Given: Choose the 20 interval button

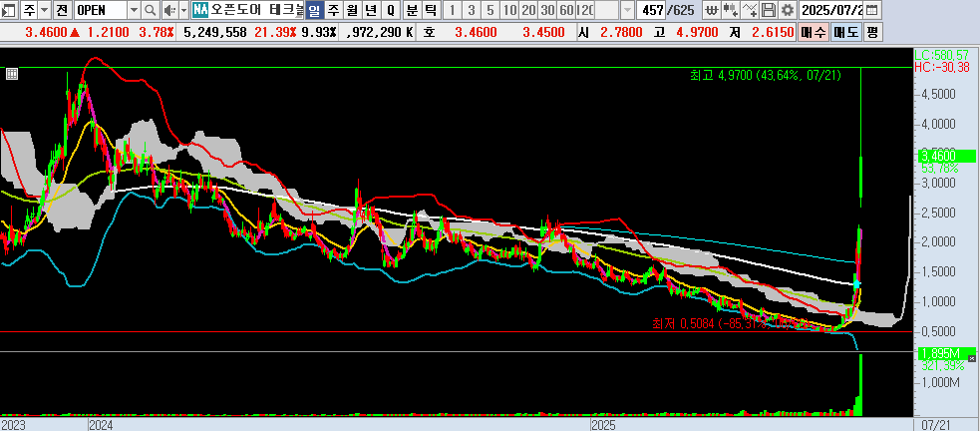Looking at the screenshot, I should pos(528,10).
